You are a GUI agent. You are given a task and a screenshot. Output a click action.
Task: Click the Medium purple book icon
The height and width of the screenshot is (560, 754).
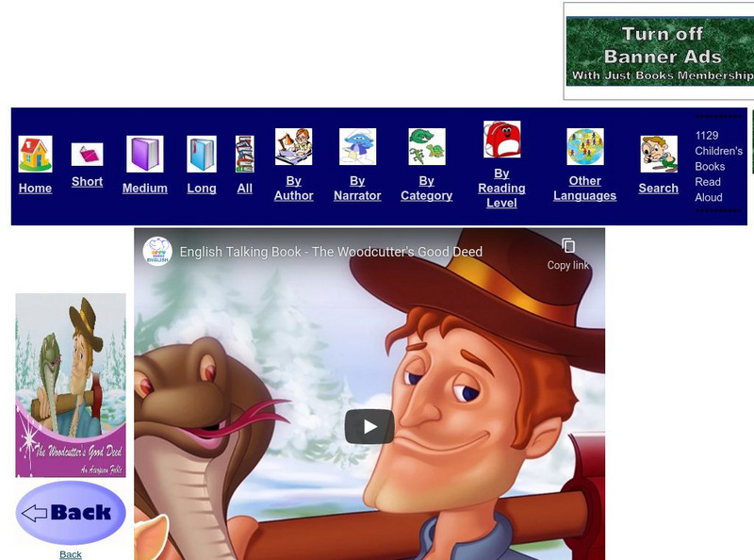(145, 154)
